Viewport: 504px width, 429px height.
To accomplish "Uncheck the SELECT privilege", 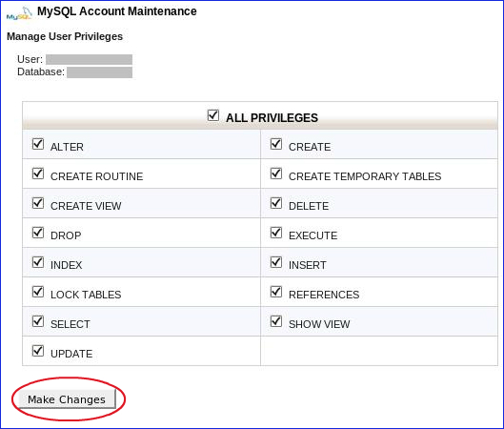I will (x=38, y=321).
